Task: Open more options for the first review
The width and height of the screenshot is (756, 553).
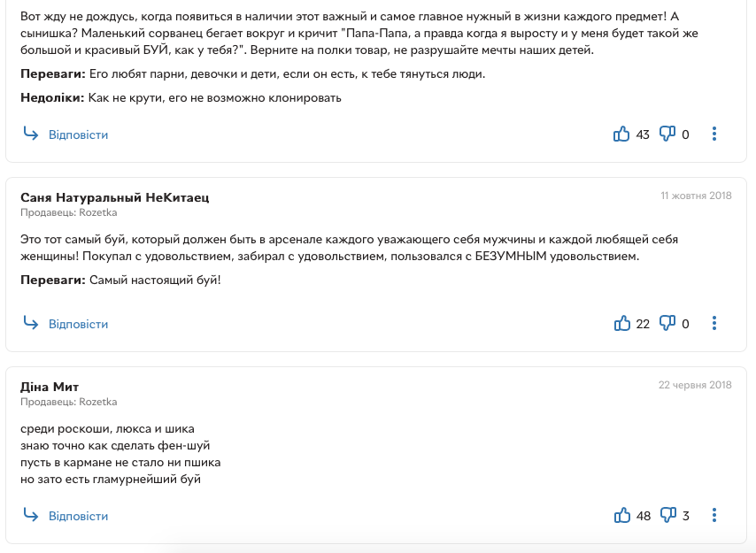Action: point(714,134)
